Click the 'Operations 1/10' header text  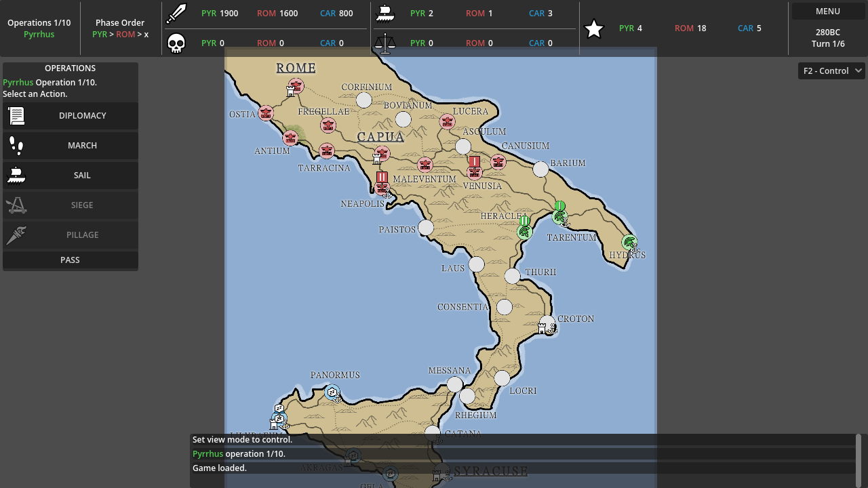click(39, 23)
